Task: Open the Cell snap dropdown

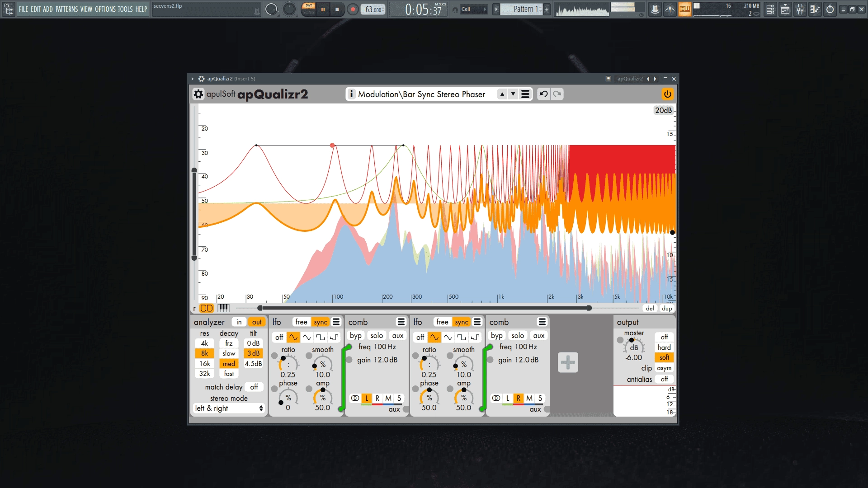Action: point(474,9)
